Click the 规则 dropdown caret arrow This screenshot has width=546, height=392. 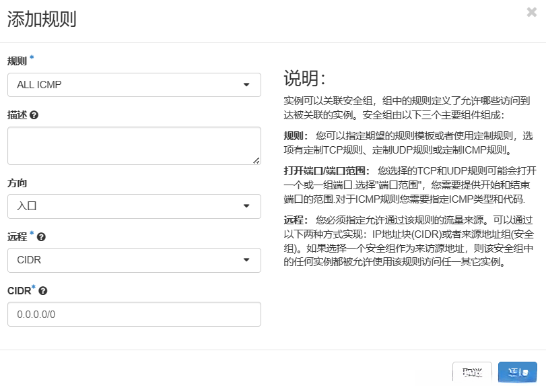pyautogui.click(x=246, y=85)
